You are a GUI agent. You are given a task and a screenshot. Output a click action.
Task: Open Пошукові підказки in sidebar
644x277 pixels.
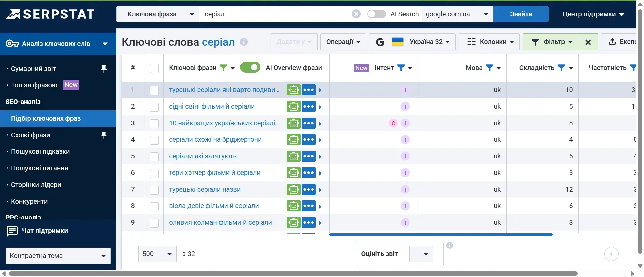click(x=40, y=152)
